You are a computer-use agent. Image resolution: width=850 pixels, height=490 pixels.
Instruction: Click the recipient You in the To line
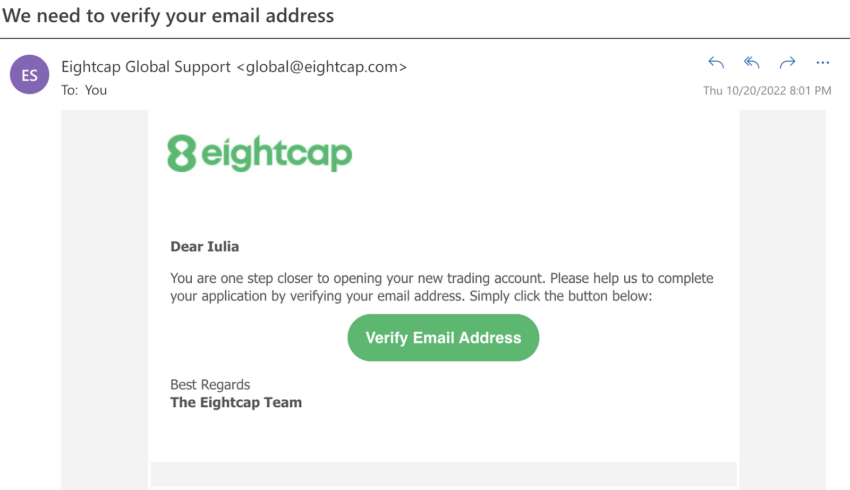click(x=96, y=91)
